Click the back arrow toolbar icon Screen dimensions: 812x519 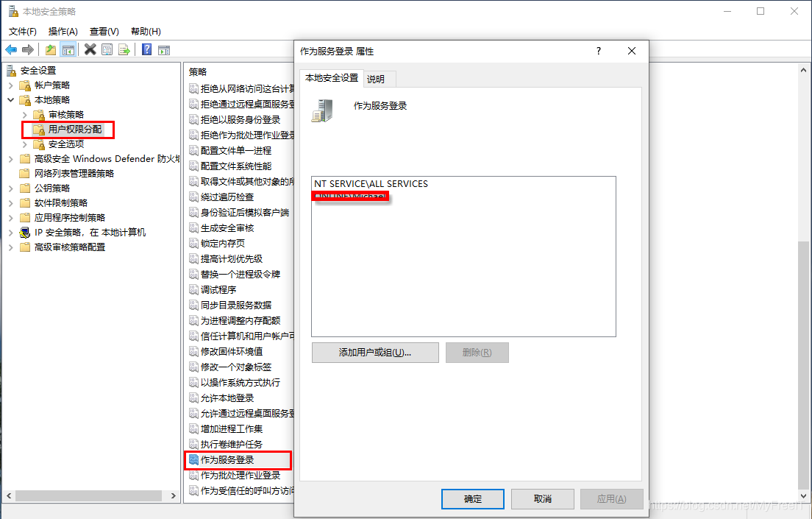coord(11,50)
